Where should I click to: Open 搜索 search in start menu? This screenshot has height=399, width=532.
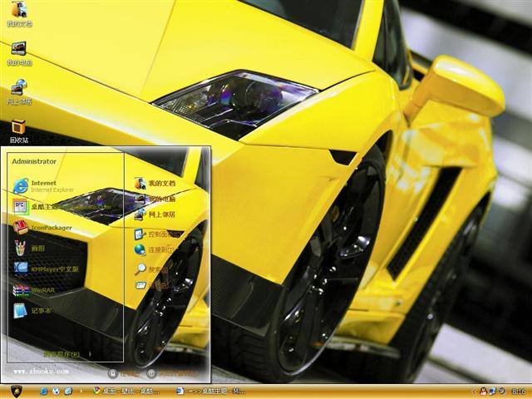(151, 269)
